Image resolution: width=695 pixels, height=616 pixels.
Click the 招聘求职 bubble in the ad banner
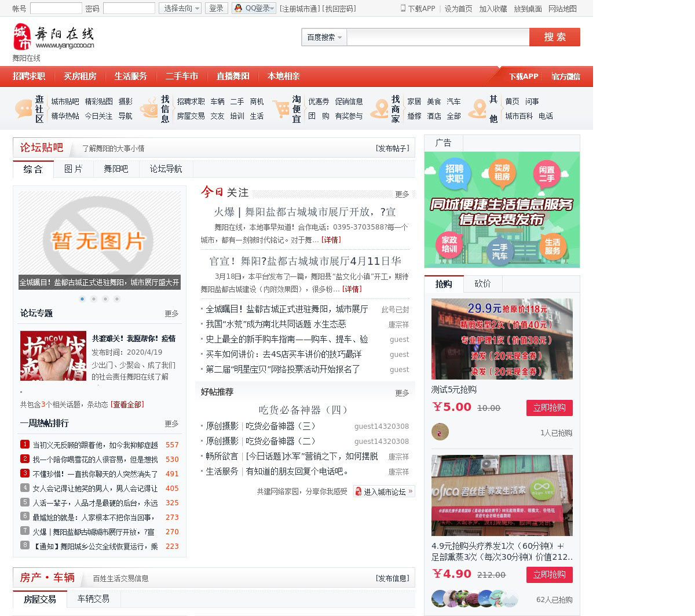coord(455,173)
